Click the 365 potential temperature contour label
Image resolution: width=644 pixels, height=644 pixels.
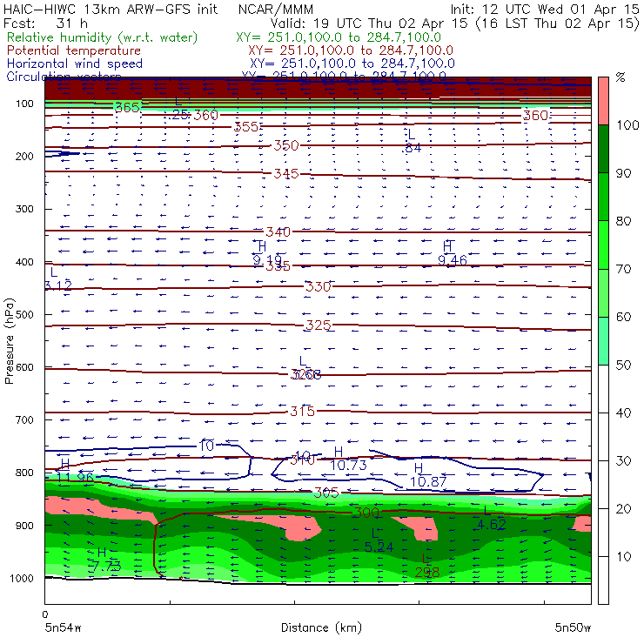(x=127, y=108)
